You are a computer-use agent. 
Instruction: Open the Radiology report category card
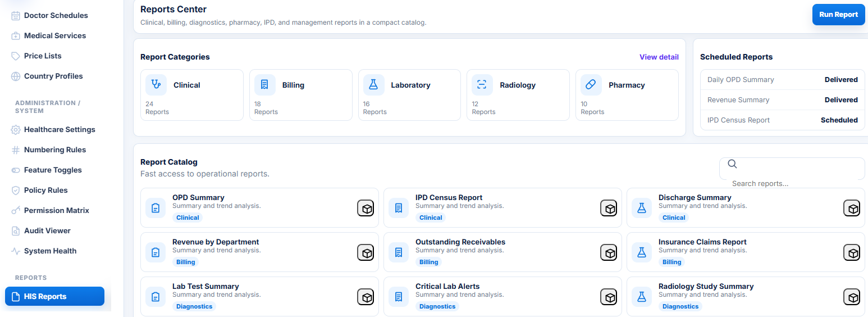click(x=518, y=95)
